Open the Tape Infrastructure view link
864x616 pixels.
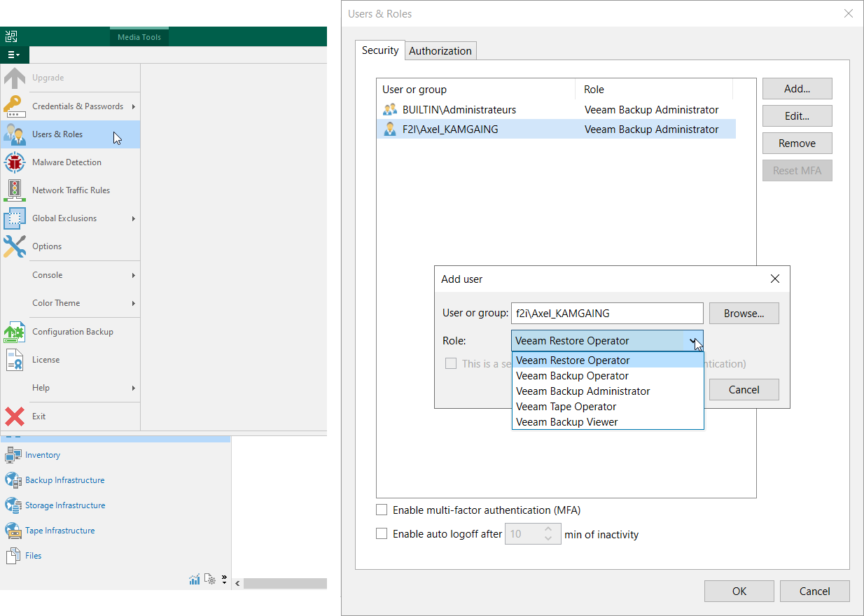point(60,531)
